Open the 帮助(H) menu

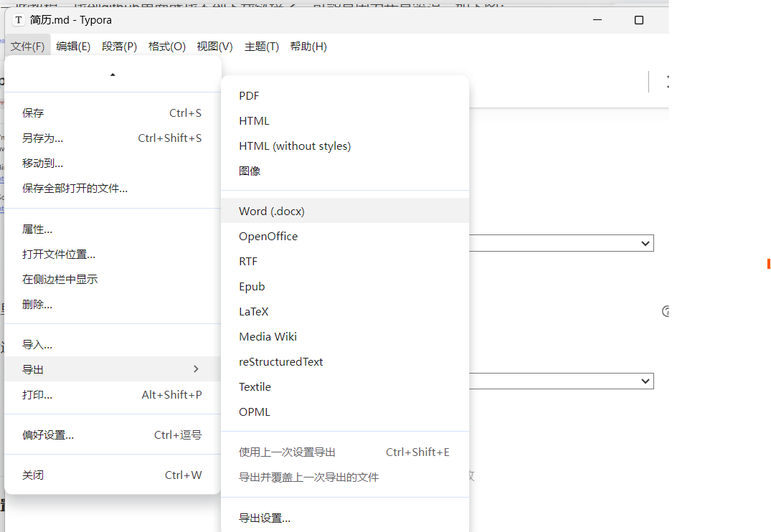point(308,46)
